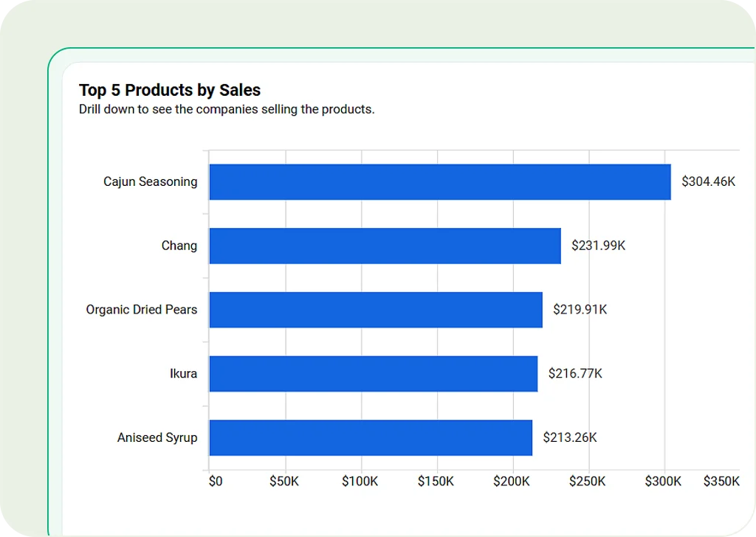The height and width of the screenshot is (537, 756).
Task: Select the $150K x-axis tick label
Action: coord(436,482)
